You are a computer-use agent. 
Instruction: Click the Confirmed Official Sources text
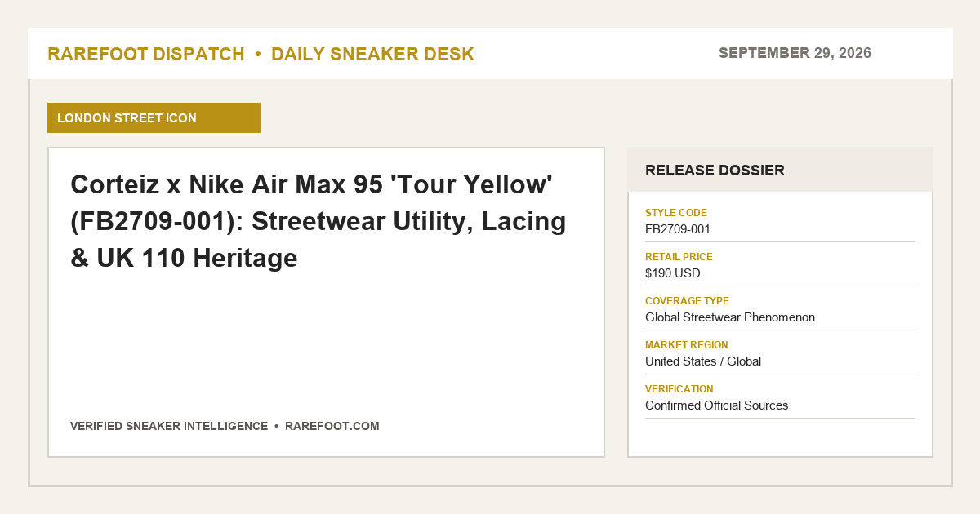717,405
